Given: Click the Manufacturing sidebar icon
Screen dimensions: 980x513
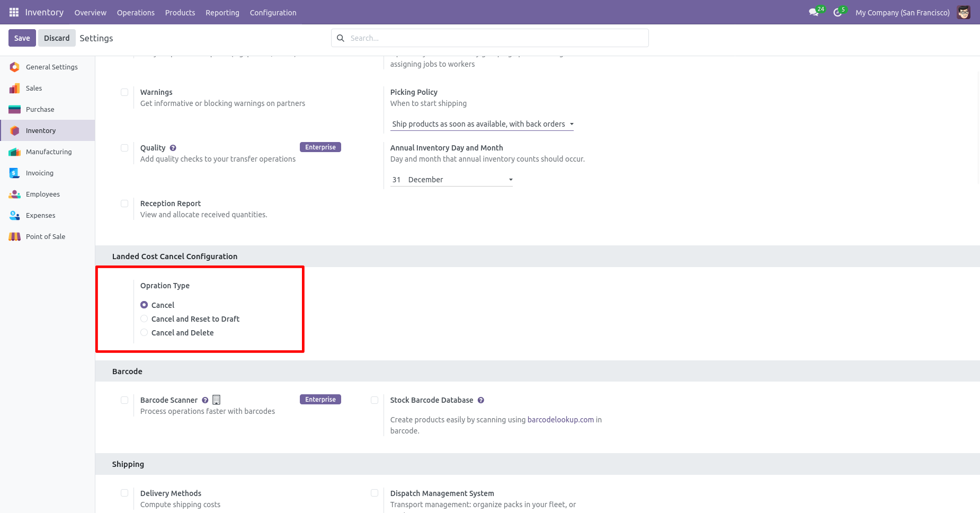Looking at the screenshot, I should click(14, 152).
